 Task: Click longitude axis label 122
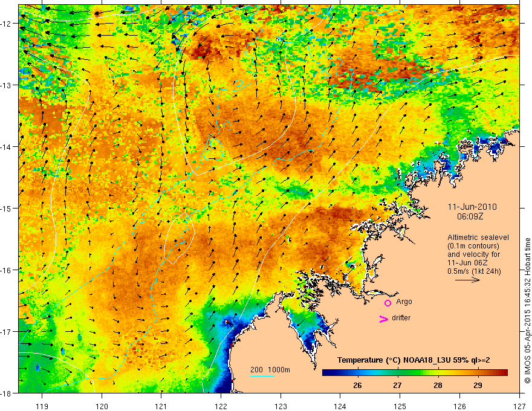[221, 406]
